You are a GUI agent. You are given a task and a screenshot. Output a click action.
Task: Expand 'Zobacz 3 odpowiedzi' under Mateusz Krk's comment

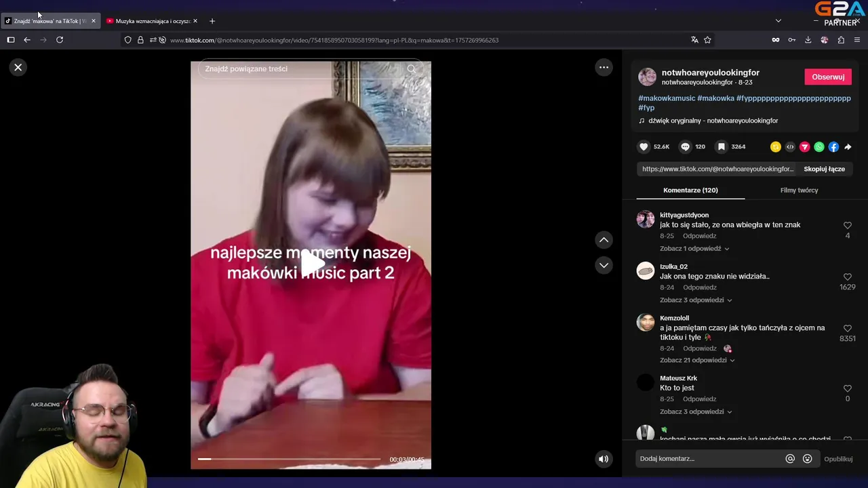696,412
